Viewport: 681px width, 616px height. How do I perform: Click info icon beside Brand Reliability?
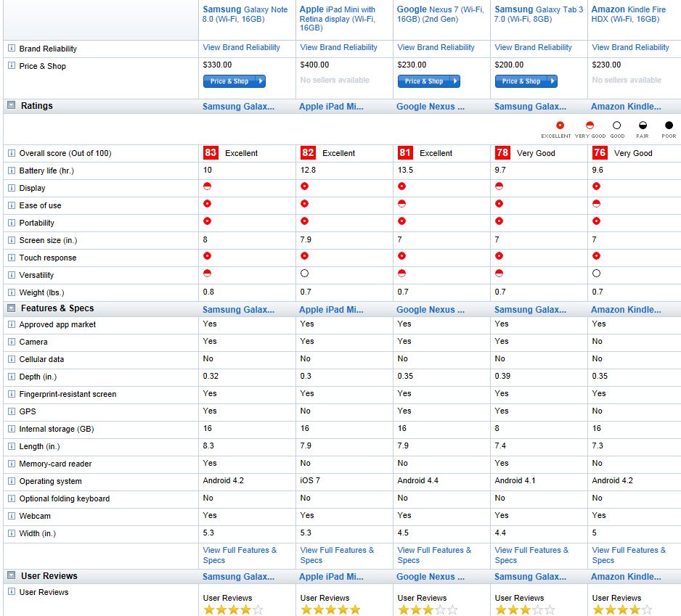(12, 49)
